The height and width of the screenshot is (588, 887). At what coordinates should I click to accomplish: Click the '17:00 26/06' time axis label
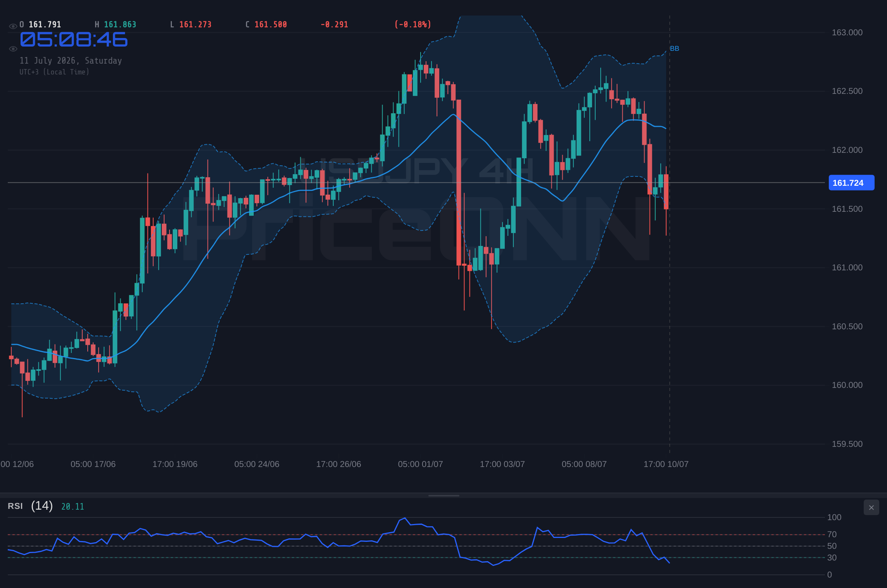pyautogui.click(x=339, y=464)
